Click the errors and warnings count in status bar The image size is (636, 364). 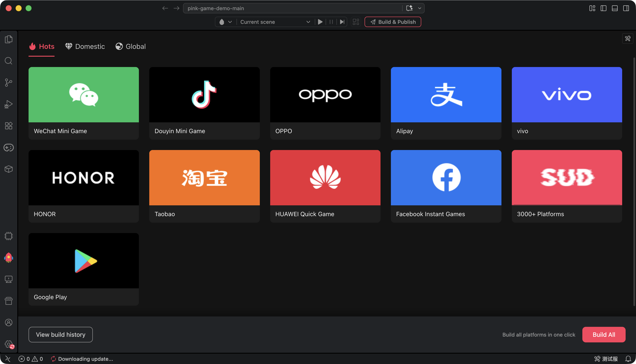coord(31,359)
